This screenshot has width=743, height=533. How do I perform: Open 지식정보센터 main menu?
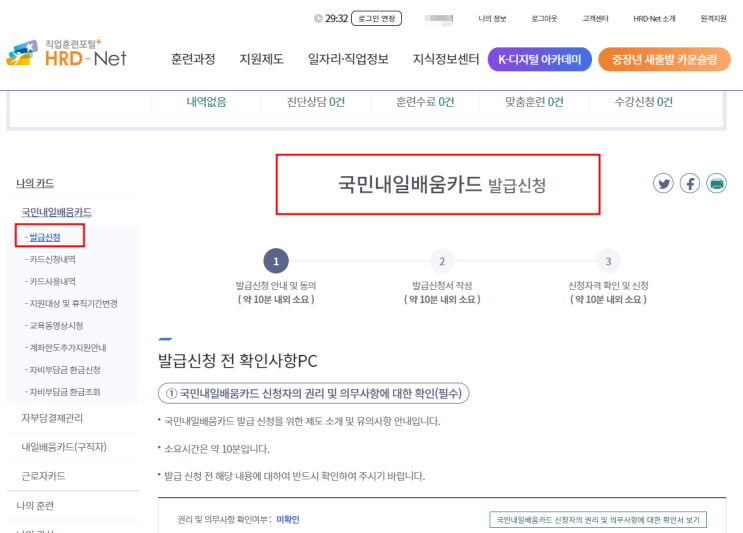[446, 59]
